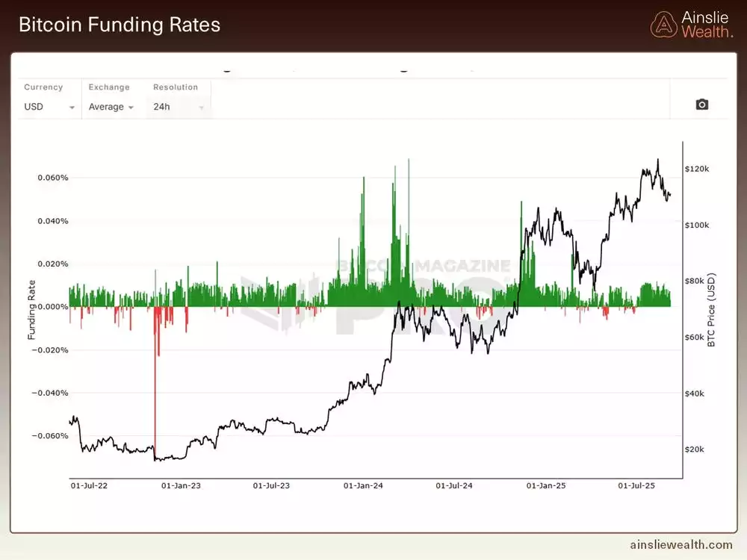Open the ainsliewealth.com link
This screenshot has height=560, width=747.
click(x=681, y=544)
